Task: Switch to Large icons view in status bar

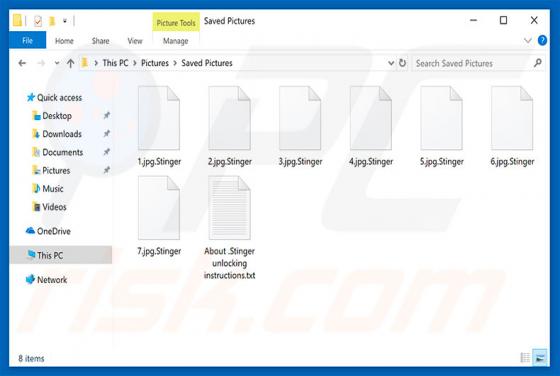Action: click(540, 357)
